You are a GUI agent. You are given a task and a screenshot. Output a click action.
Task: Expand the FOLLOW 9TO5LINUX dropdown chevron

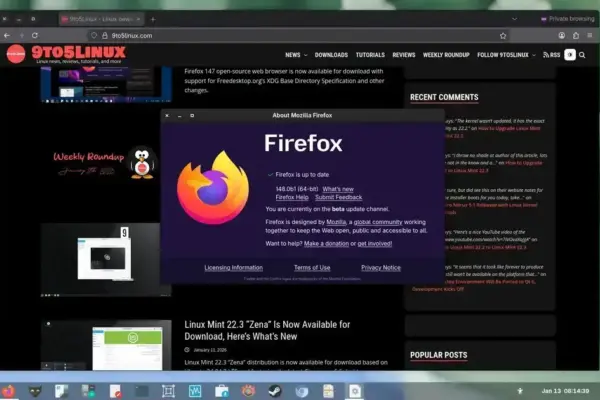tap(533, 55)
